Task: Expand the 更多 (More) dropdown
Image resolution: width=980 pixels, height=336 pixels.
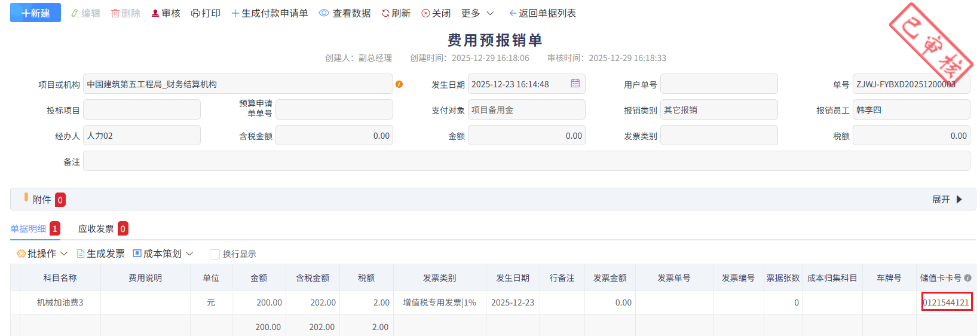Action: pos(477,13)
